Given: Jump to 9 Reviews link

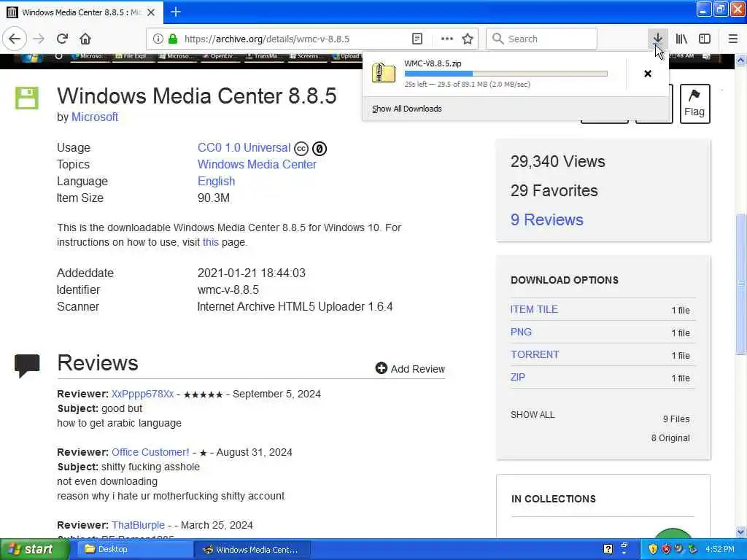Looking at the screenshot, I should [547, 219].
